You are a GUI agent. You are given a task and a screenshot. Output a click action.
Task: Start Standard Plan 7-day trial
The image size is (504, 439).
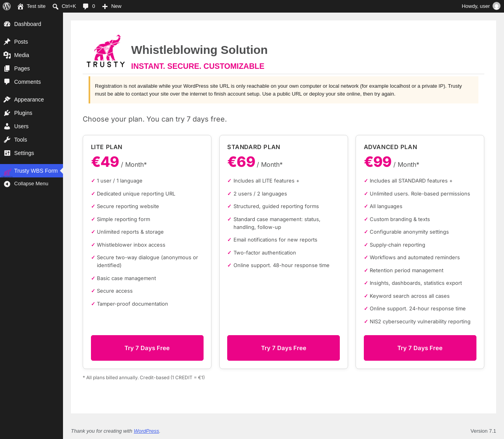pyautogui.click(x=283, y=348)
